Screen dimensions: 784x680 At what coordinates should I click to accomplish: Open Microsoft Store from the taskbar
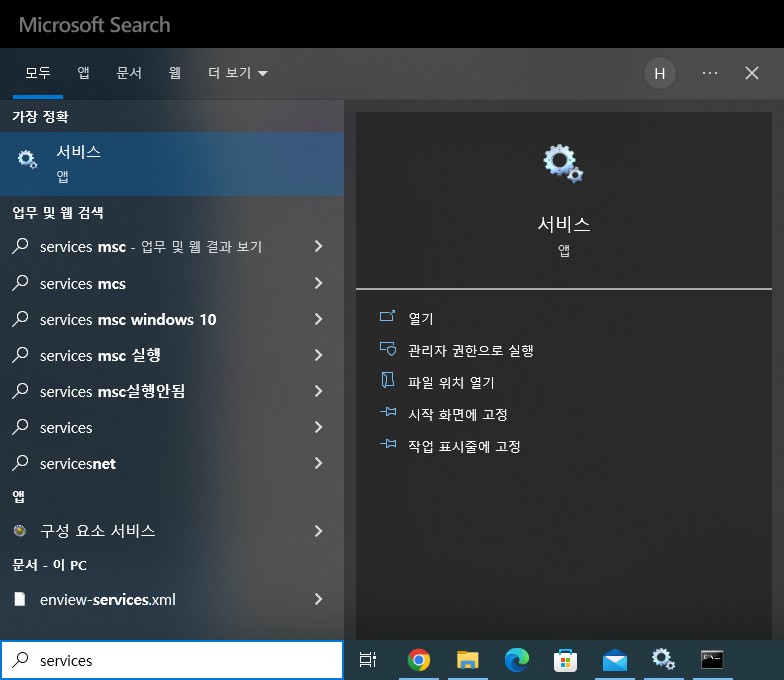566,660
